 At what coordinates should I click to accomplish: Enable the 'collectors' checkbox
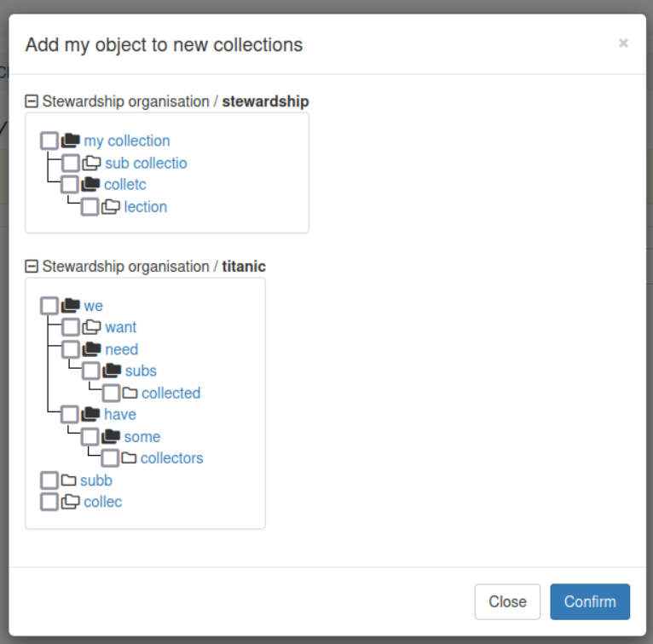[x=110, y=458]
